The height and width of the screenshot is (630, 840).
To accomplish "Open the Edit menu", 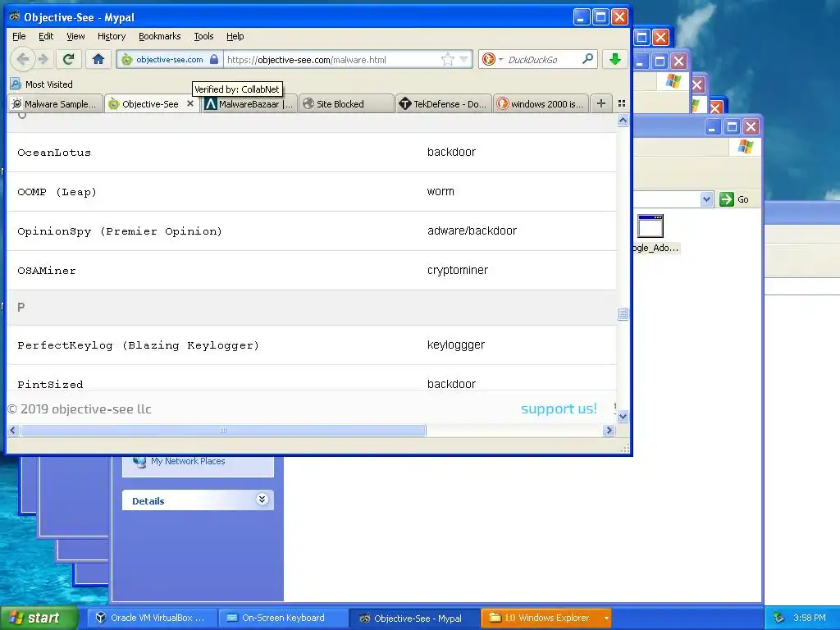I will (x=46, y=36).
